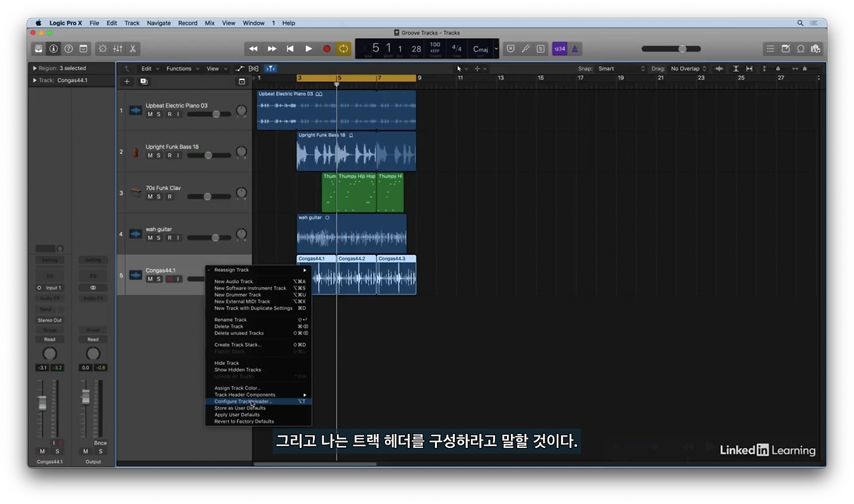Screen dimensions: 854x504
Task: Click the Bnce button on Output strip
Action: pos(101,443)
